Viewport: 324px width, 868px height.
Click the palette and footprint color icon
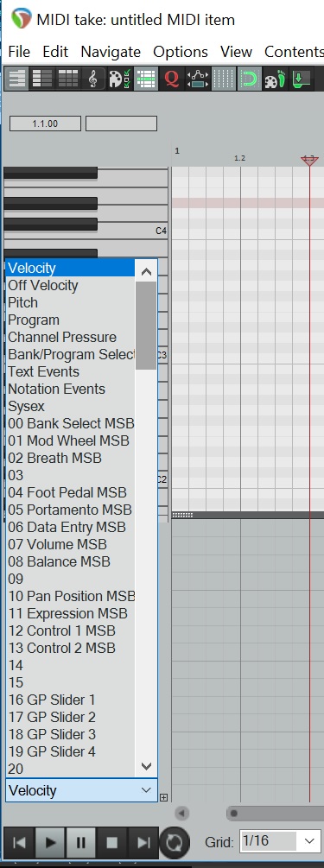point(275,79)
